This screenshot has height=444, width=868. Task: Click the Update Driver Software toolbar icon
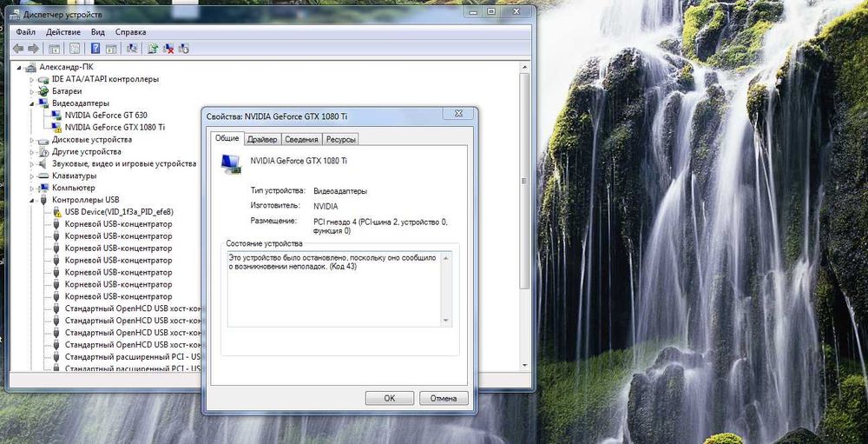click(x=154, y=49)
